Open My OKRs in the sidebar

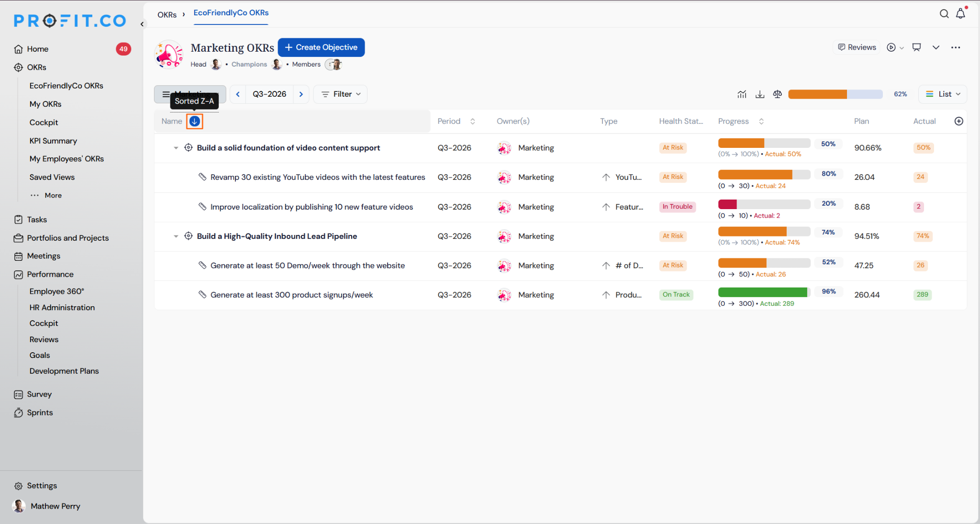click(x=45, y=104)
